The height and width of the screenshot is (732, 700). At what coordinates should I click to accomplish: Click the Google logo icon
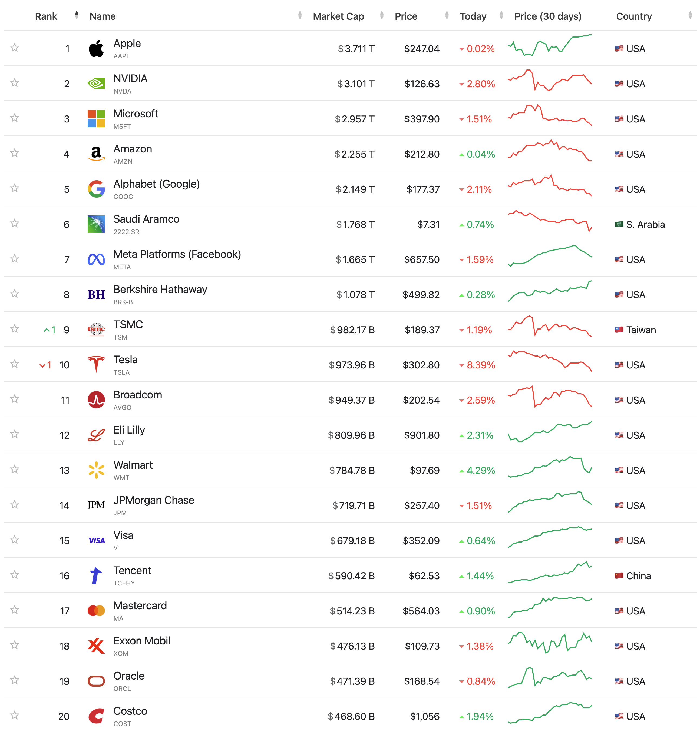[x=96, y=189]
